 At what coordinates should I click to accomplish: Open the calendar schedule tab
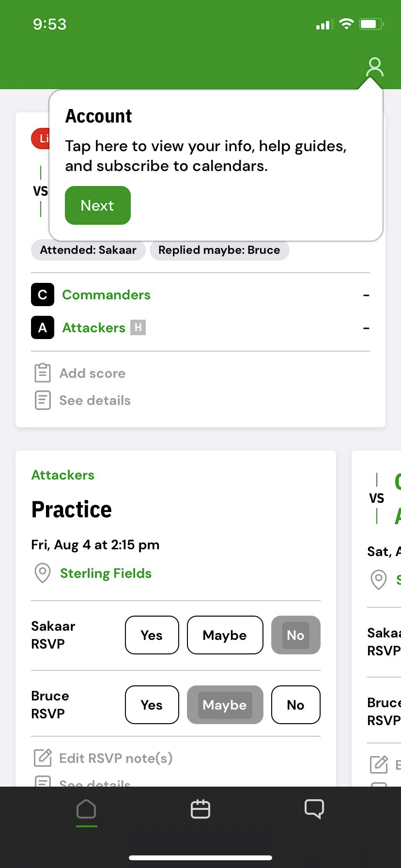(x=200, y=809)
